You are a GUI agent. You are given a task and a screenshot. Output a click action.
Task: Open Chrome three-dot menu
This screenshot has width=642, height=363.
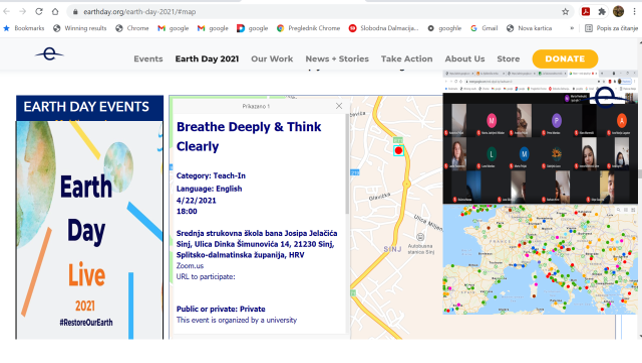point(634,11)
